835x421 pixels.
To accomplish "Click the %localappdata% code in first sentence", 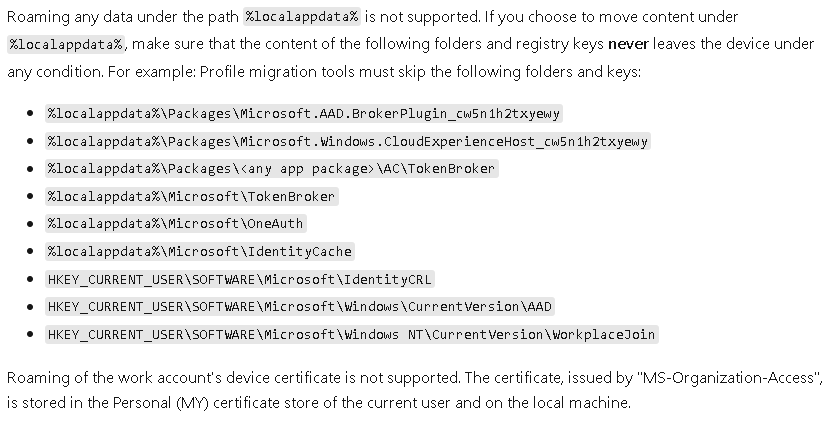I will (x=302, y=17).
